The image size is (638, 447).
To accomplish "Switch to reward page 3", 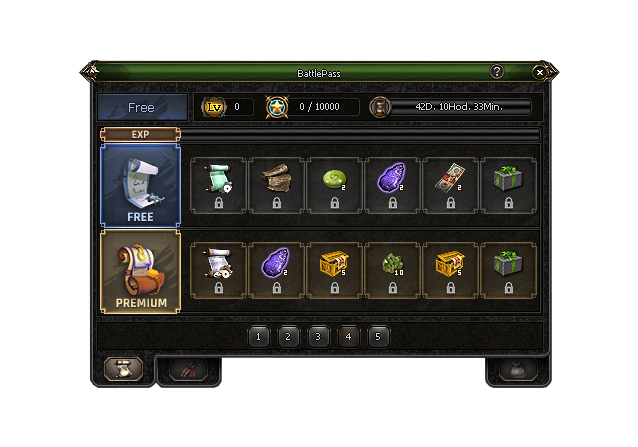I will (x=318, y=337).
